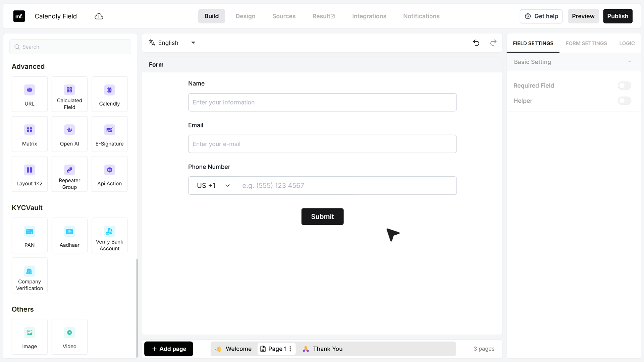The height and width of the screenshot is (362, 644).
Task: Click the Add page button
Action: pos(169,349)
